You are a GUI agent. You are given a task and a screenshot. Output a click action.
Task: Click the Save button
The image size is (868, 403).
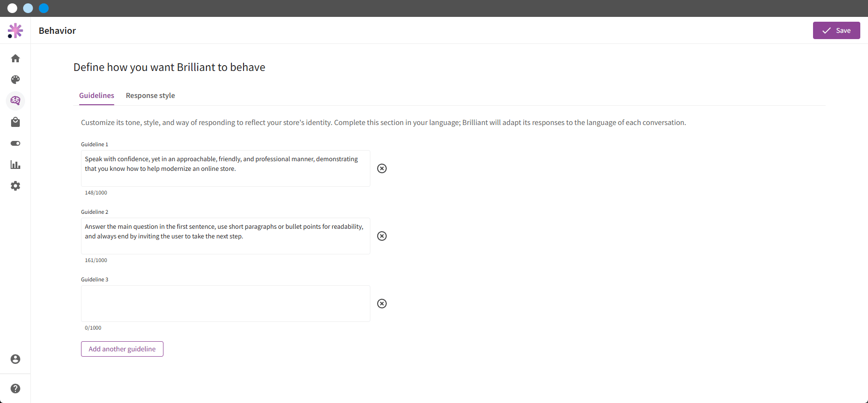click(x=837, y=30)
